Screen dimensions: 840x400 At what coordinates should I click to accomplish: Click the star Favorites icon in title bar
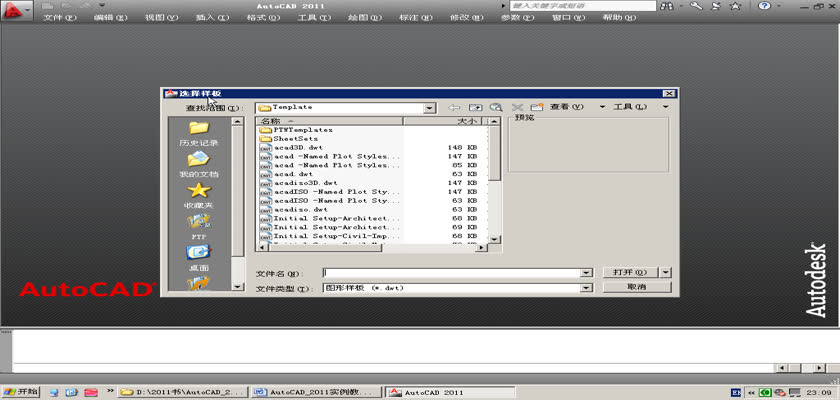pyautogui.click(x=736, y=6)
